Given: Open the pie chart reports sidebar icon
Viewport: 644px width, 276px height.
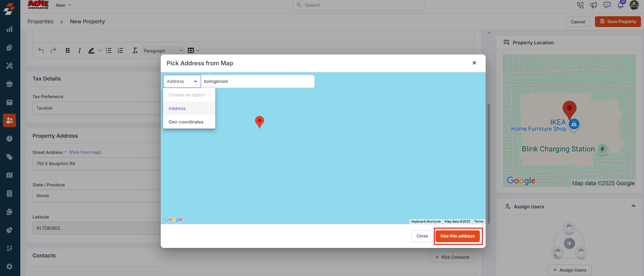Looking at the screenshot, I should click(x=9, y=230).
